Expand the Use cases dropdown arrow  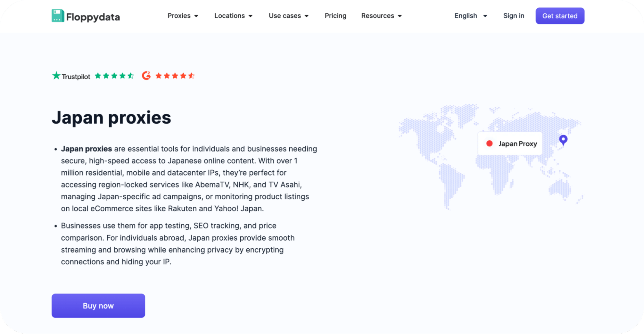[306, 16]
